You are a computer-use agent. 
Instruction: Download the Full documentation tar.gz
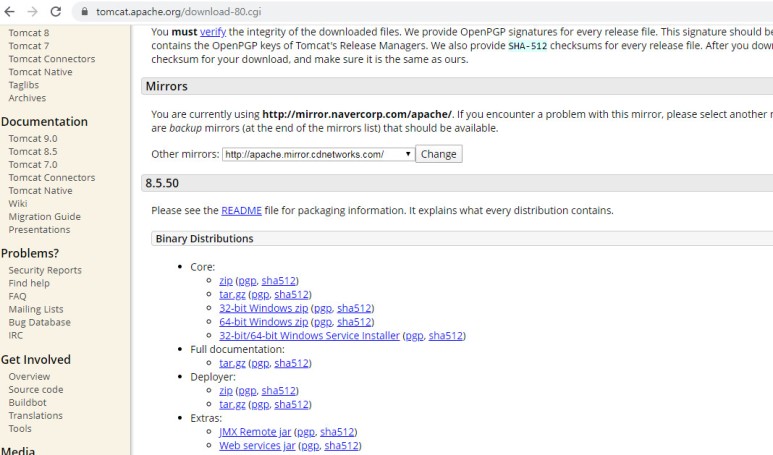pos(232,363)
